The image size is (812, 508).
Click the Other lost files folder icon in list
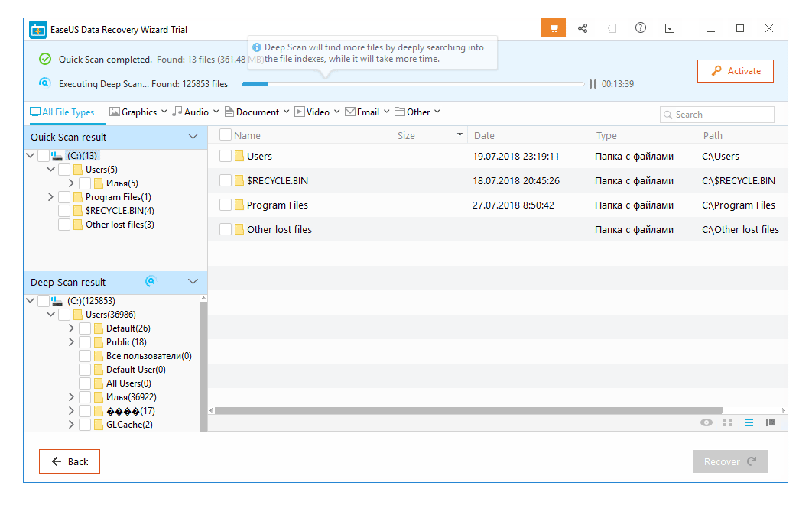click(239, 229)
